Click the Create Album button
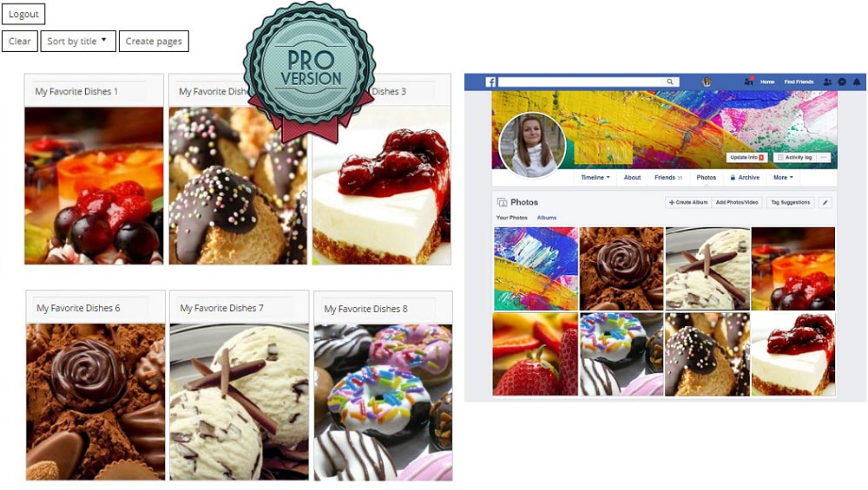The width and height of the screenshot is (868, 490). tap(688, 202)
